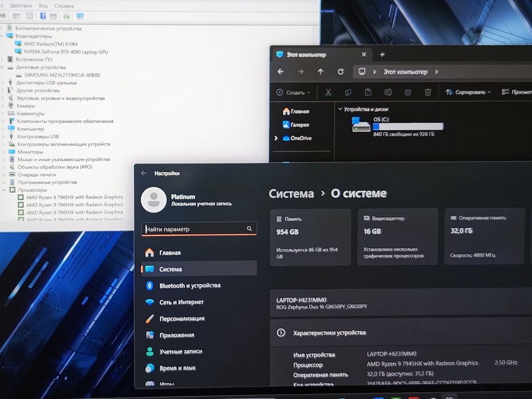Select Компоненты программного обеспечения row
The image size is (532, 399).
pos(65,121)
